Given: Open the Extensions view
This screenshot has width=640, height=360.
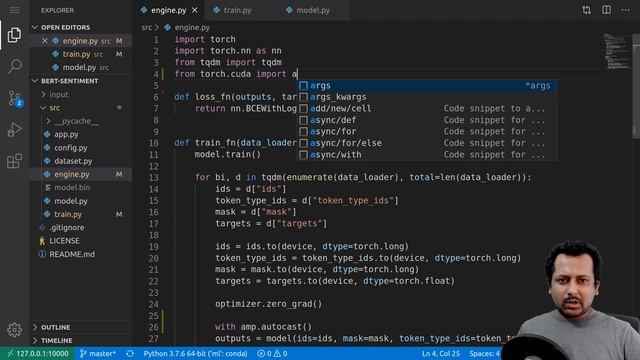Looking at the screenshot, I should 14,161.
